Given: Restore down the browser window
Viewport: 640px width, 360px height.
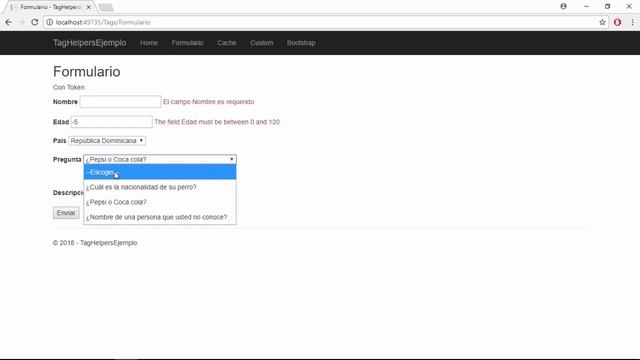Looking at the screenshot, I should [x=608, y=7].
